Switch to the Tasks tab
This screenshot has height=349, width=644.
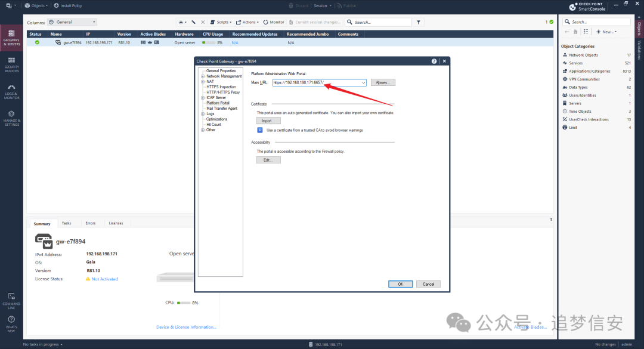click(67, 223)
